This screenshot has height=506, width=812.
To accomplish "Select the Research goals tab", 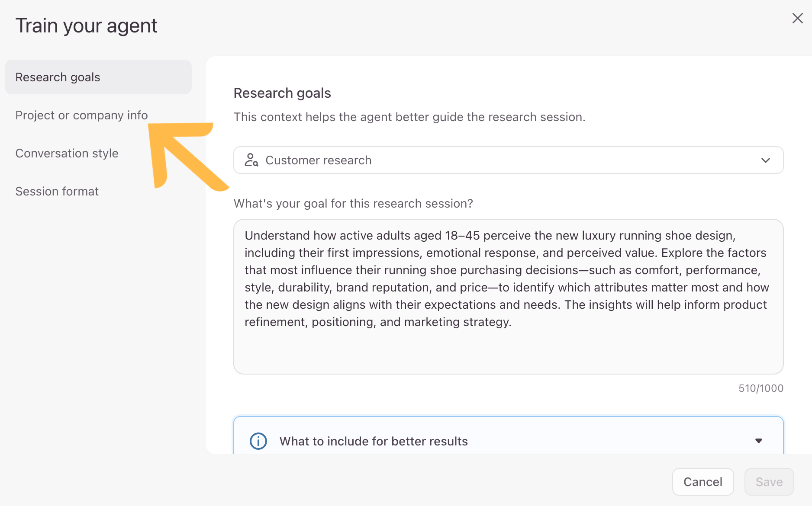I will 98,77.
